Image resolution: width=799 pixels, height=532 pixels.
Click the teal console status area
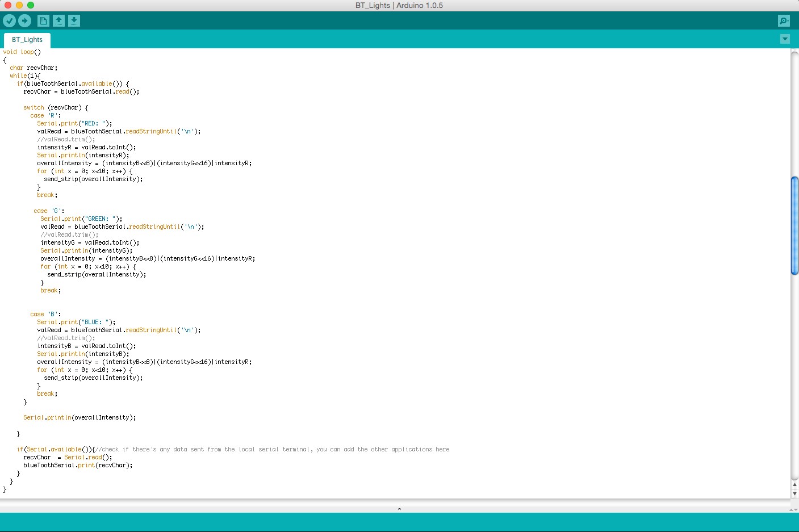coord(399,522)
